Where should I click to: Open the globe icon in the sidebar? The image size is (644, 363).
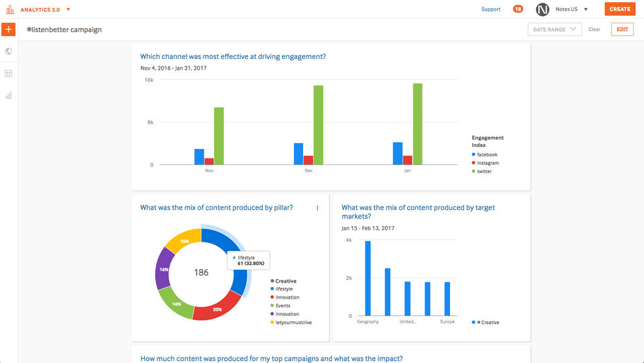click(x=9, y=51)
